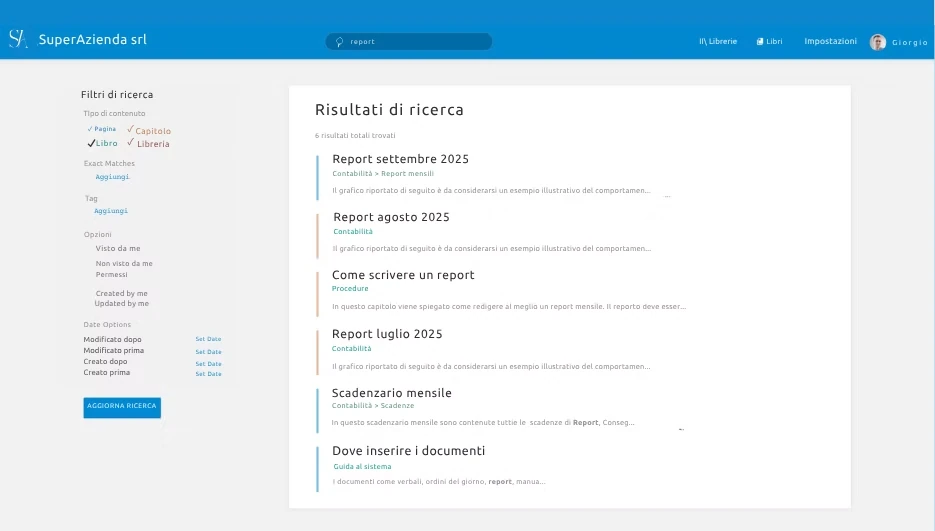Click the Contabilità > Scadenze breadcrumb
The image size is (935, 531).
coord(372,406)
